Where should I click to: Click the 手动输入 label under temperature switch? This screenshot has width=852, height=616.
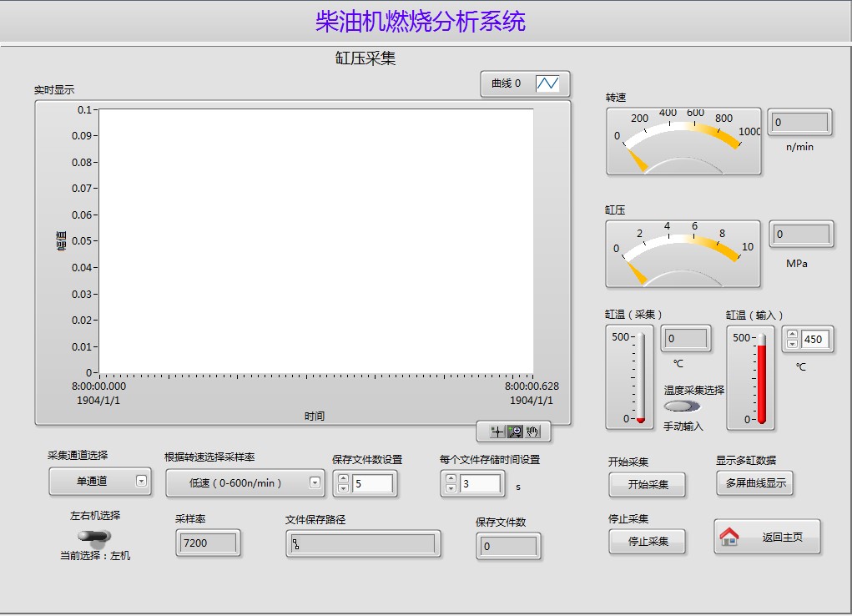click(x=683, y=427)
